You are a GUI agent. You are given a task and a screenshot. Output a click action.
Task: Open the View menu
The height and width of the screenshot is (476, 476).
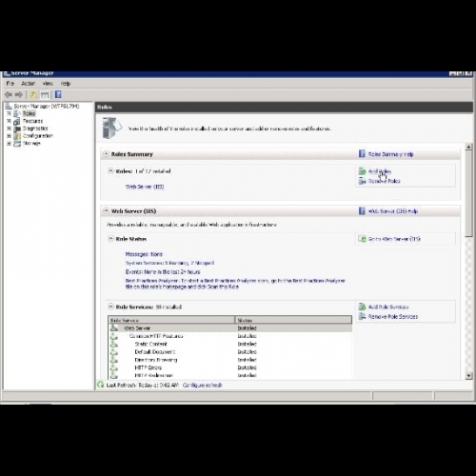click(x=48, y=84)
